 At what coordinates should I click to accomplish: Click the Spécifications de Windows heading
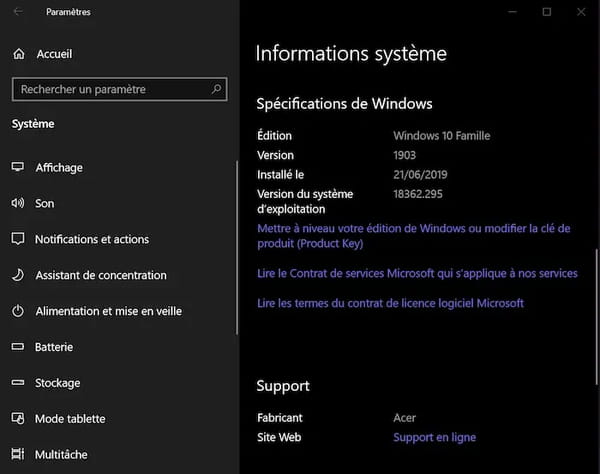point(344,104)
